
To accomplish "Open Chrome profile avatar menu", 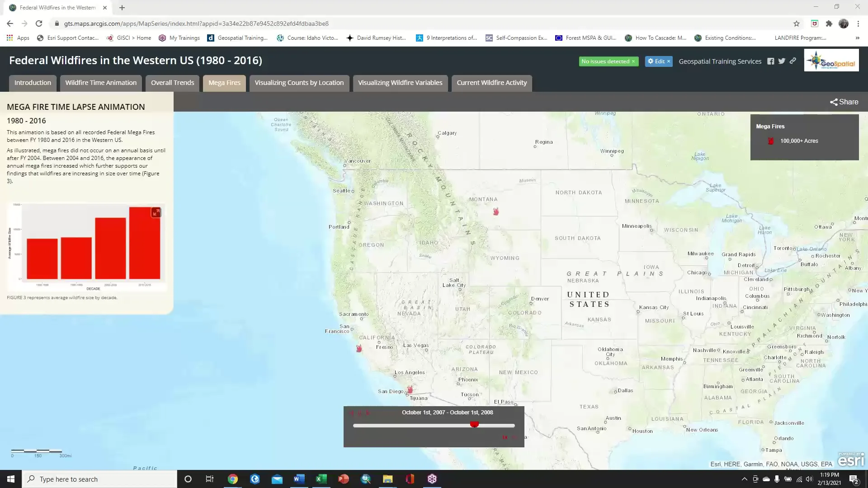I will point(844,23).
